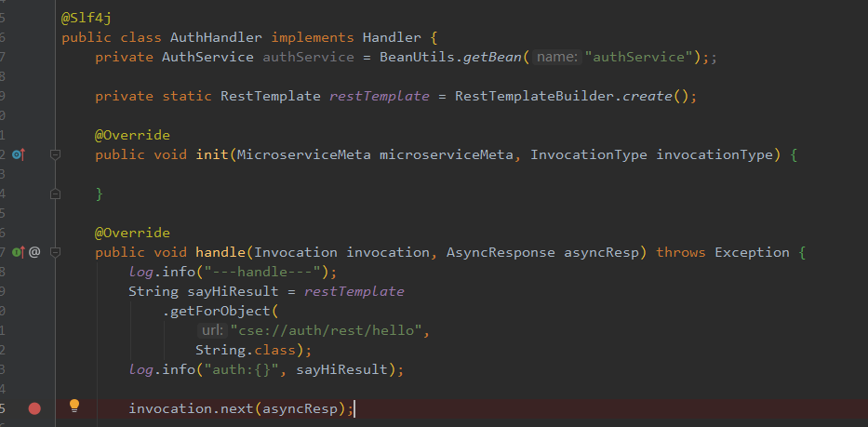868x427 pixels.
Task: Collapse the handle method fold marker
Action: click(x=55, y=252)
